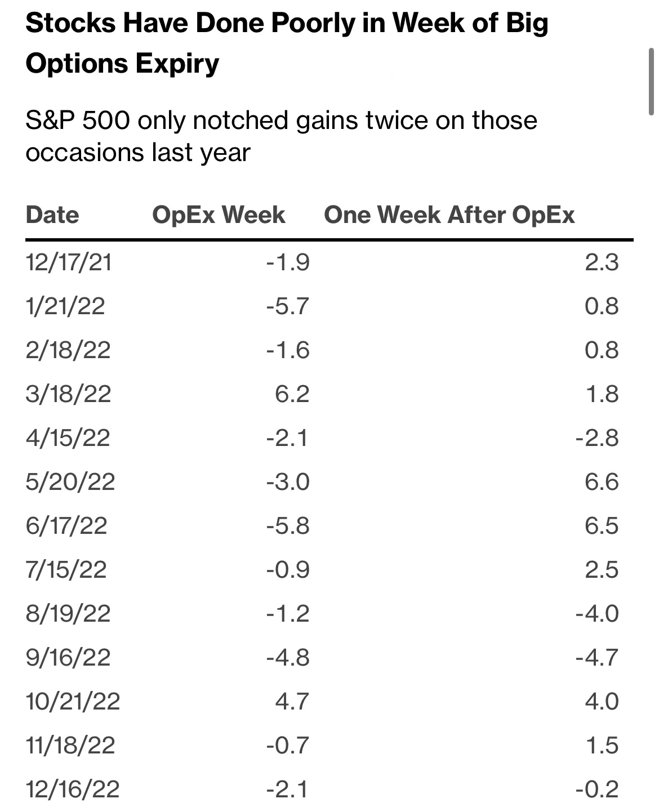Select the 6.6 One Week After value
Viewport: 659px width, 812px height.
click(x=602, y=482)
